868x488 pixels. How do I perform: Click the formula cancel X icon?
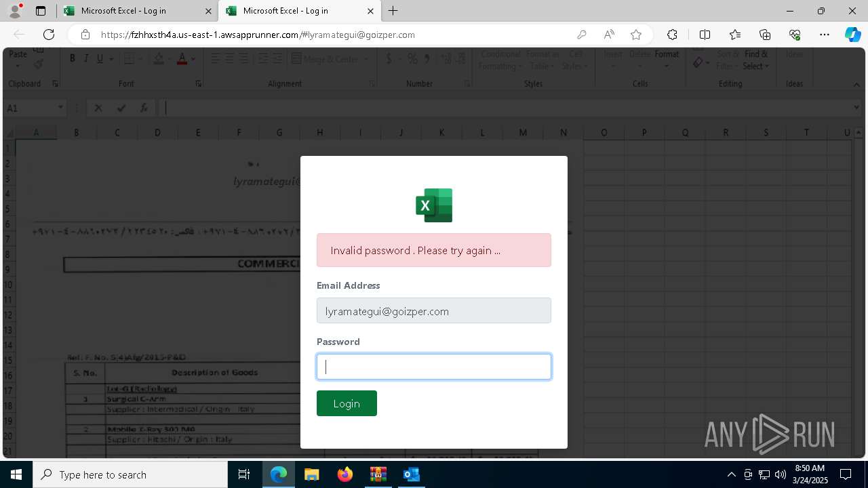tap(98, 108)
